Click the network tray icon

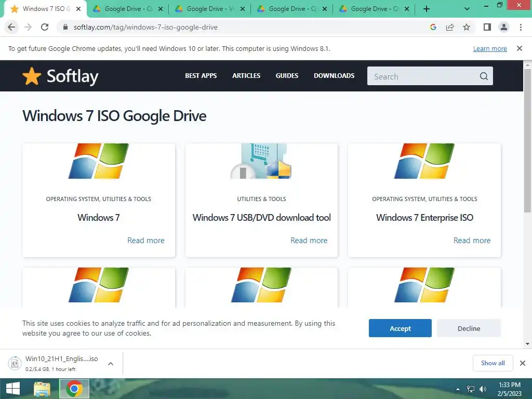[471, 389]
